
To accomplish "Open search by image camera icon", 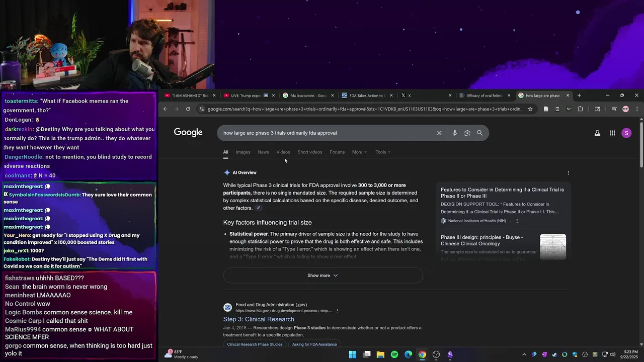I will coord(467,133).
